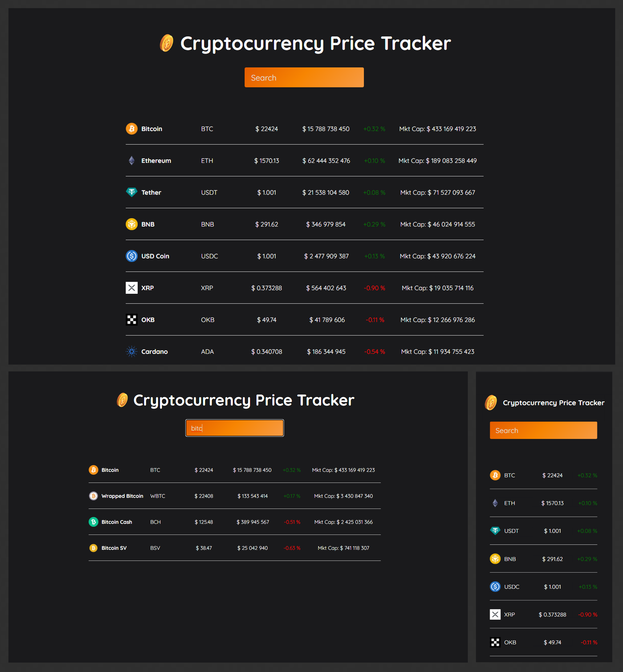Click the Search bar in the narrow sidebar view

543,430
